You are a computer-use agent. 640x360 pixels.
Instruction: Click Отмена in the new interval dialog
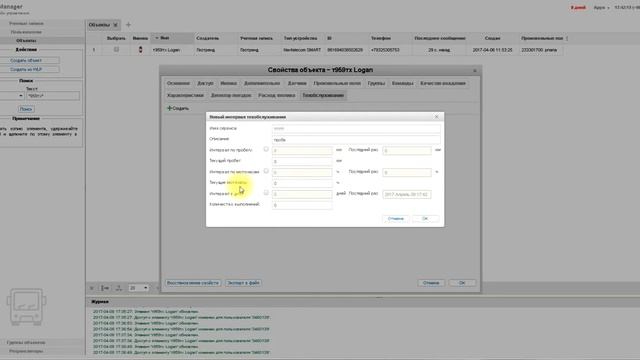click(396, 219)
